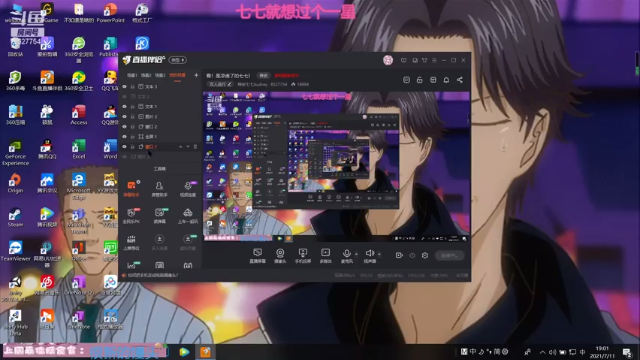
Task: Switch to the second scene tab
Action: point(146,75)
